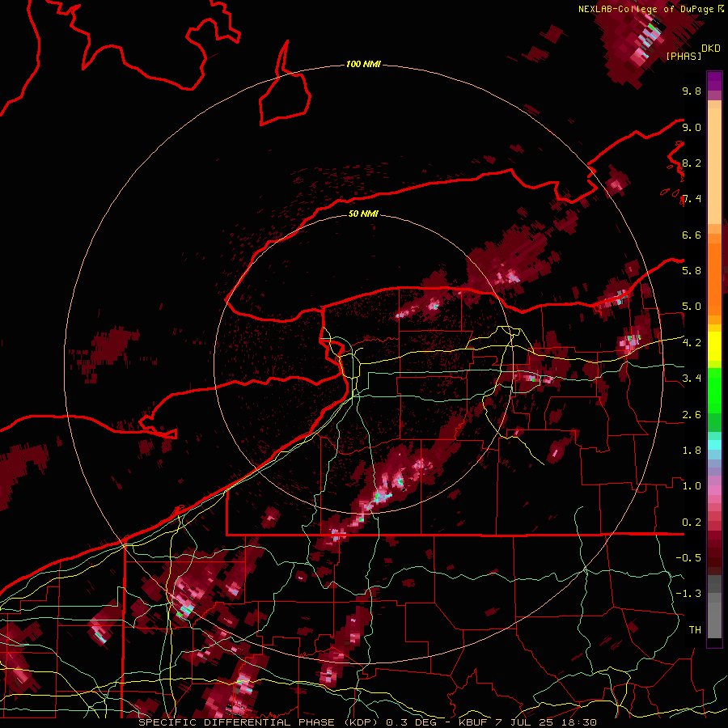The height and width of the screenshot is (728, 728).
Task: Click the 8.2 value on color scale
Action: point(692,163)
